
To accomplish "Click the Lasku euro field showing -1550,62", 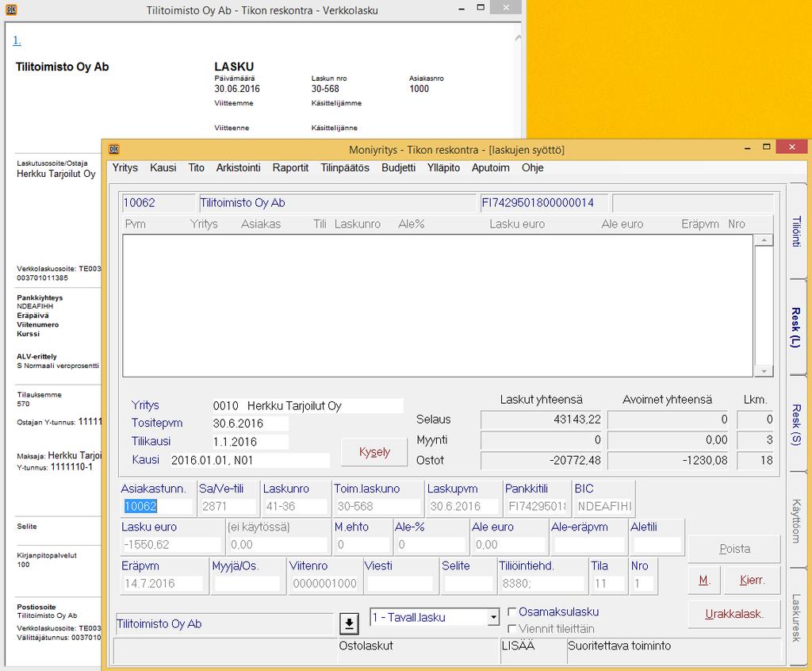I will click(x=171, y=545).
